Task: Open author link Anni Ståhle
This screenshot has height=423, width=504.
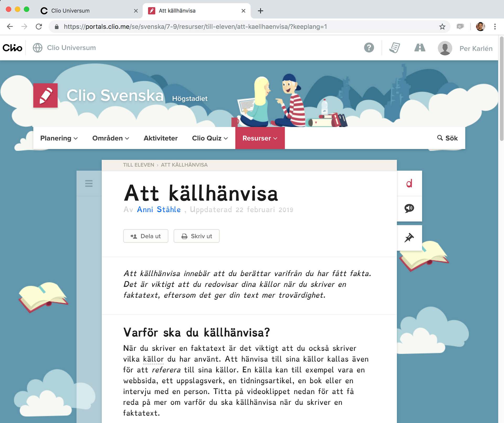Action: point(159,210)
